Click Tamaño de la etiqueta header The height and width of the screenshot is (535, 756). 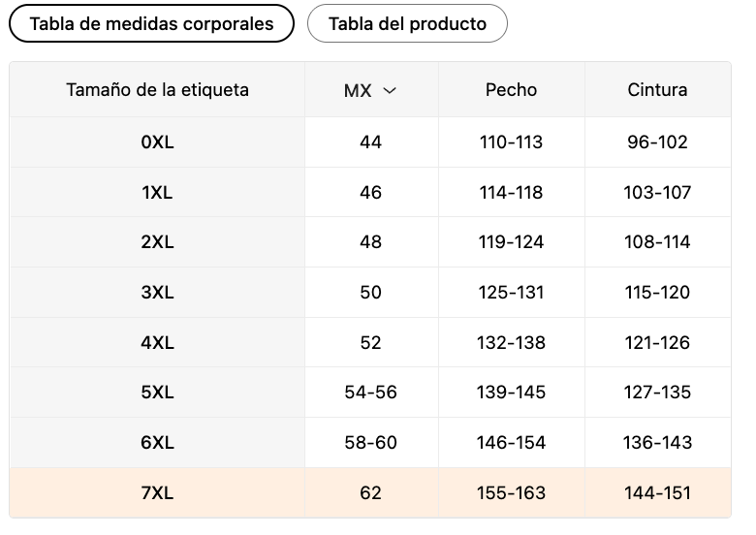coord(157,90)
